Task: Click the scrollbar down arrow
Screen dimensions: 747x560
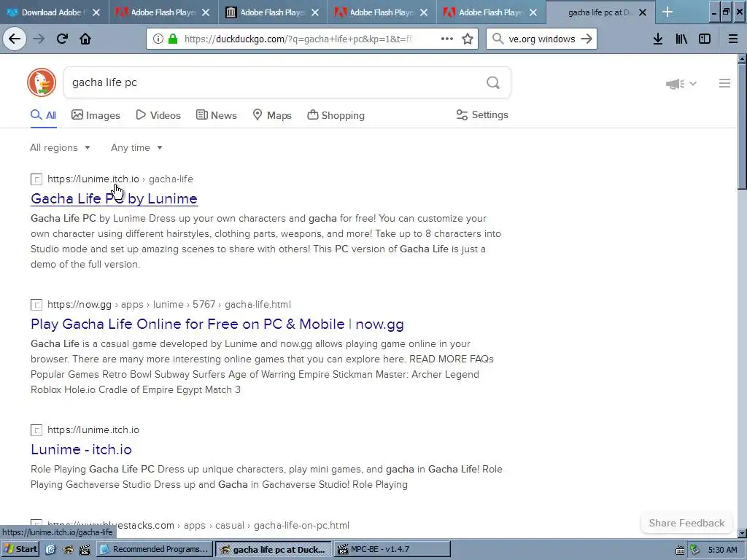Action: pos(742,533)
